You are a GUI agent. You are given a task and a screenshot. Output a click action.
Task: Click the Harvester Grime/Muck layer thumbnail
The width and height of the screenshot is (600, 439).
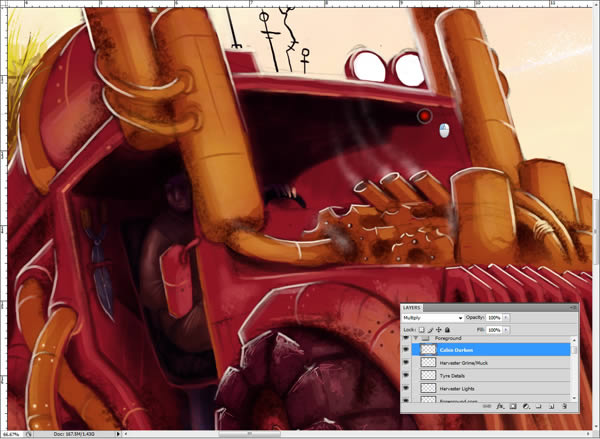(428, 362)
